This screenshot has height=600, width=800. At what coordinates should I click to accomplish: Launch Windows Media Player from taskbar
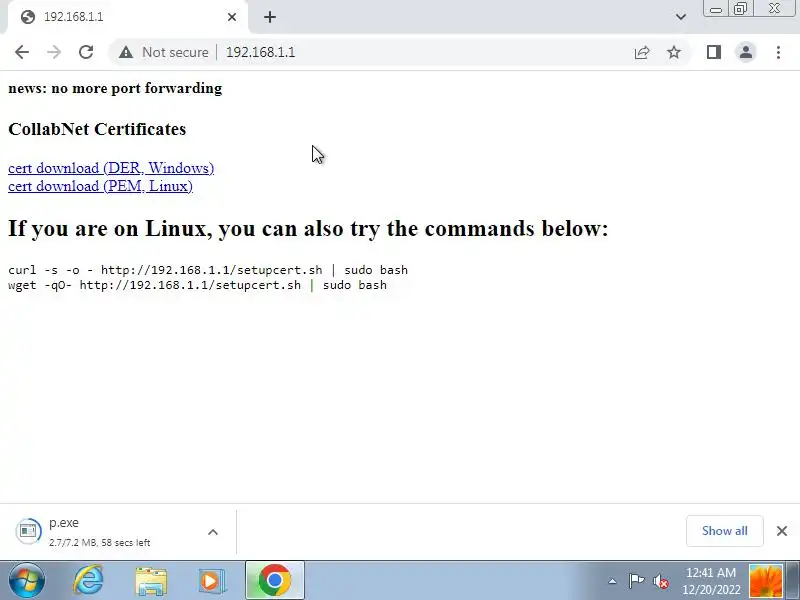click(x=211, y=581)
